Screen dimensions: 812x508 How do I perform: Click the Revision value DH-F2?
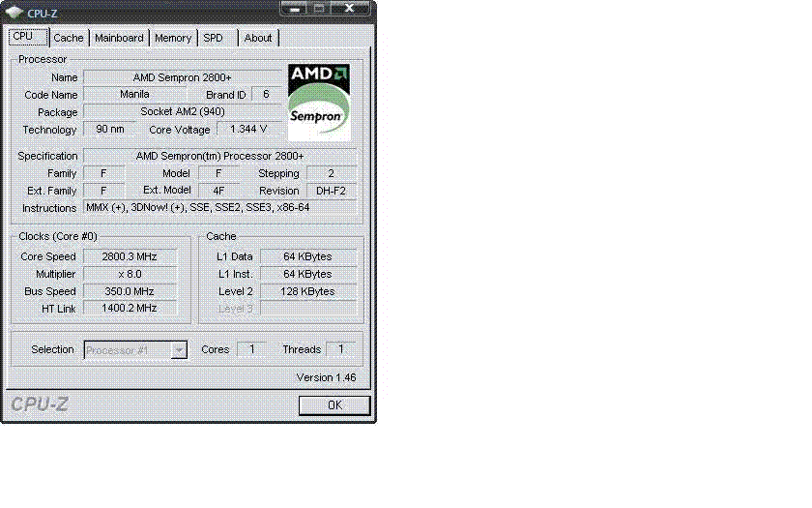(x=332, y=191)
